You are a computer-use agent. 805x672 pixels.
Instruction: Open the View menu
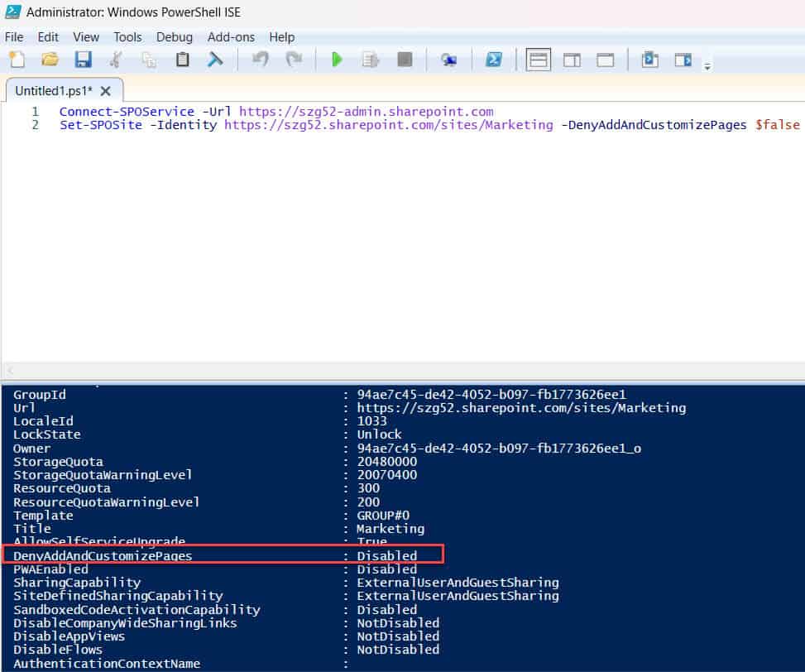tap(86, 37)
